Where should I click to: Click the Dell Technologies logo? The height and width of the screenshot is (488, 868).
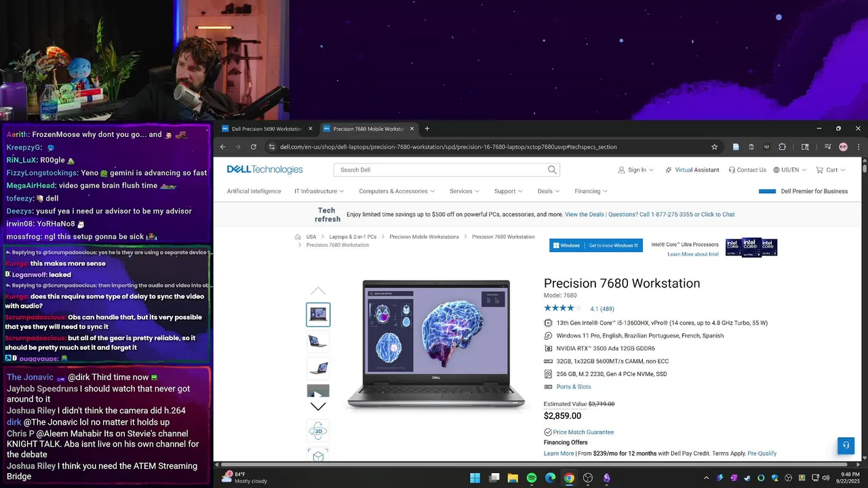tap(264, 169)
